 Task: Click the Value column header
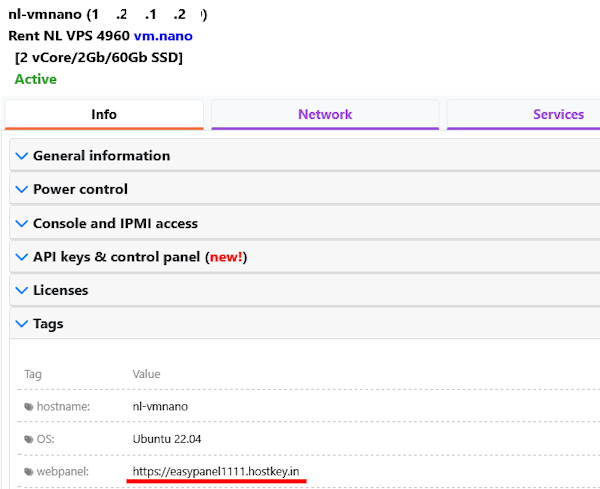[146, 374]
